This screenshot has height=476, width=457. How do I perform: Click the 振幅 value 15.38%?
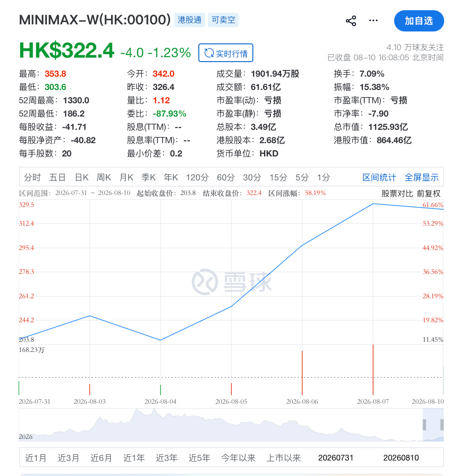pos(374,87)
